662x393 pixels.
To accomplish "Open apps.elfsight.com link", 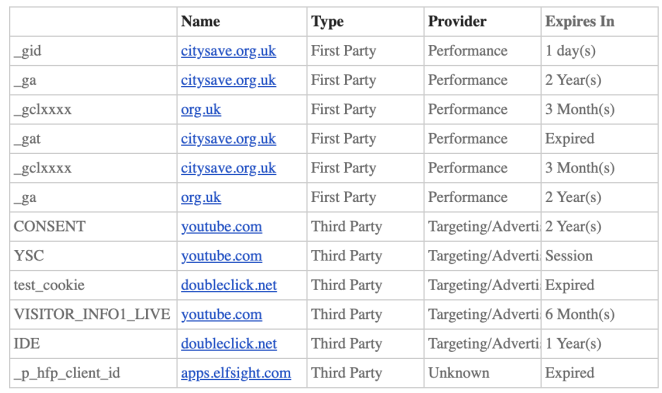I will point(236,373).
